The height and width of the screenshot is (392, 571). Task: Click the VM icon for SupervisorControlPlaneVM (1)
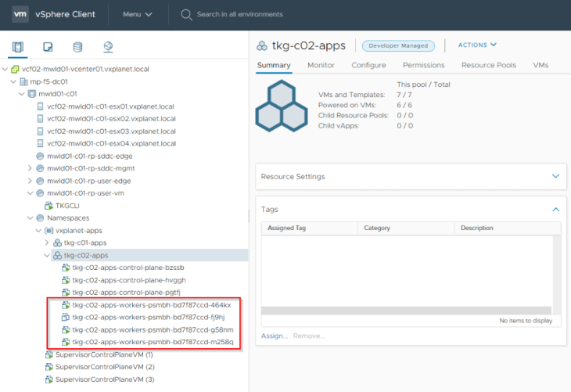48,354
